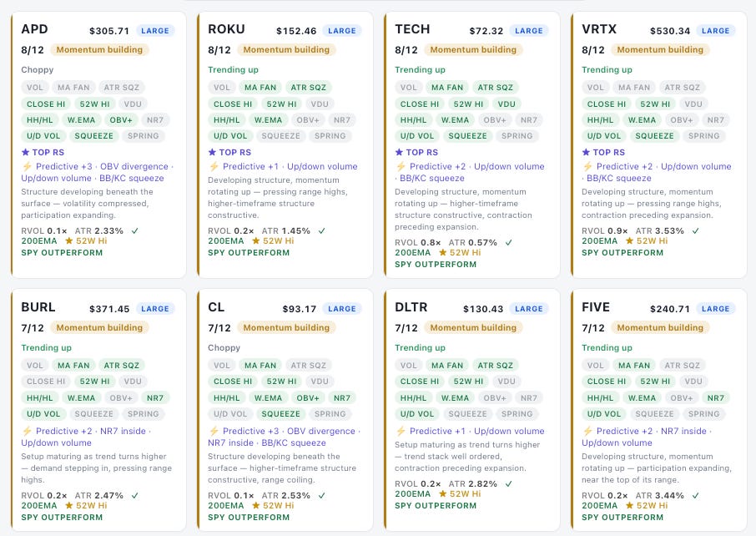Viewport: 756px width, 536px height.
Task: Click the 52W Hi gold star on TECH card
Action: tap(442, 252)
